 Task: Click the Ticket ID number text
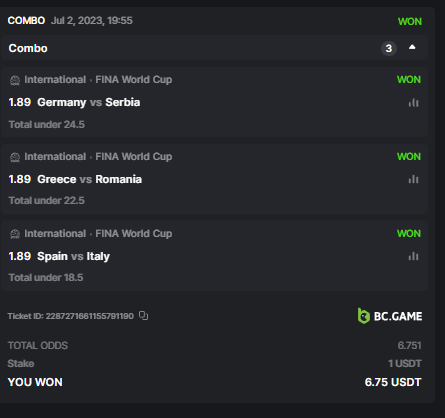click(90, 316)
